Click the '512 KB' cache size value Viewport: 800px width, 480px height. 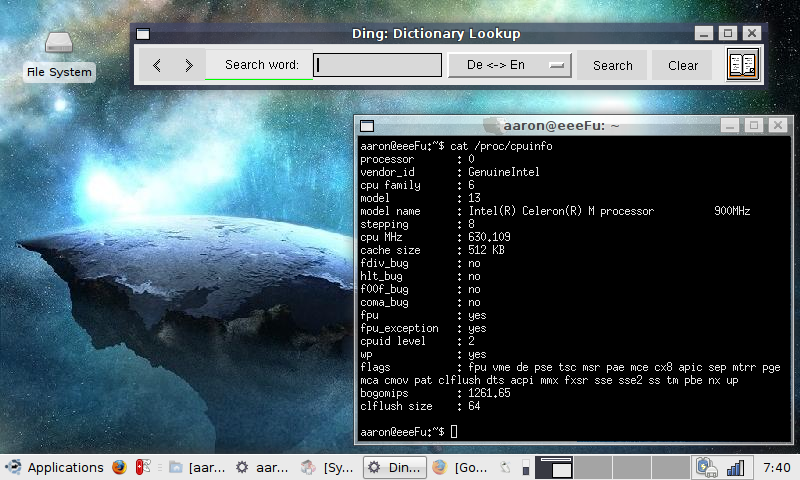(x=486, y=250)
